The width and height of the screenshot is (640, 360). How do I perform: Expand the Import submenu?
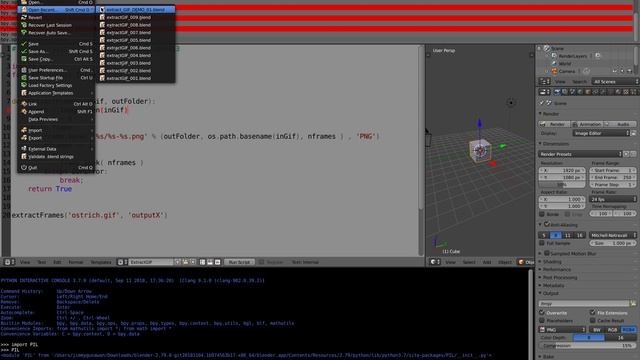[56, 130]
